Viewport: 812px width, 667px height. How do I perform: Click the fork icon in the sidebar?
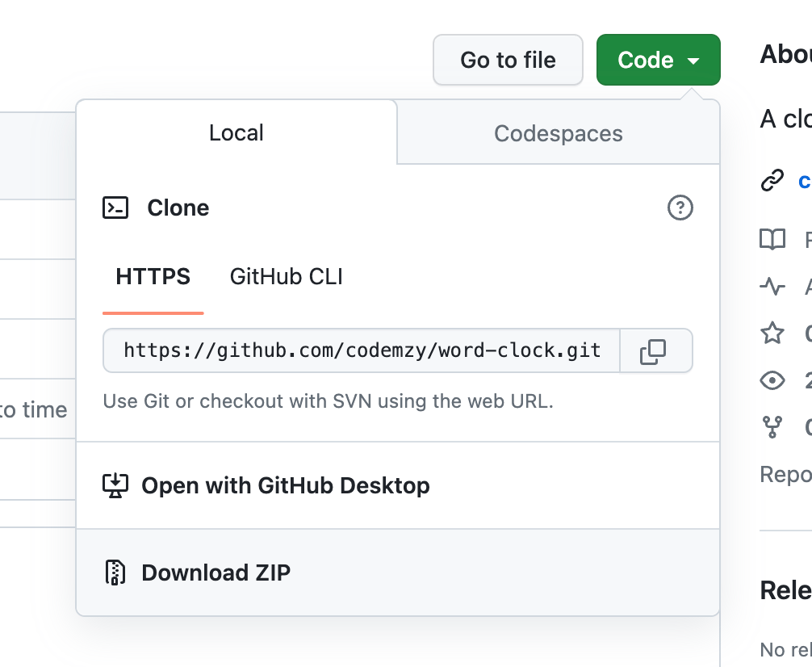tap(772, 426)
